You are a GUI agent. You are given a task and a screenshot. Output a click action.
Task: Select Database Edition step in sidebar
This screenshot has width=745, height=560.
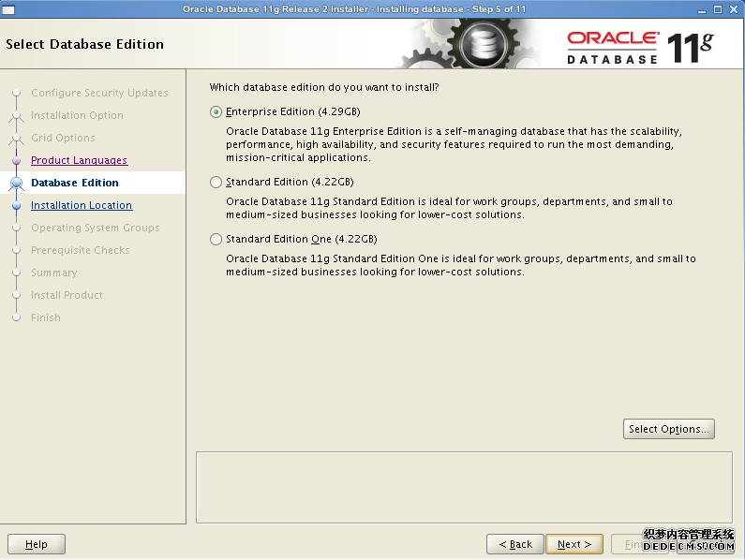[75, 183]
